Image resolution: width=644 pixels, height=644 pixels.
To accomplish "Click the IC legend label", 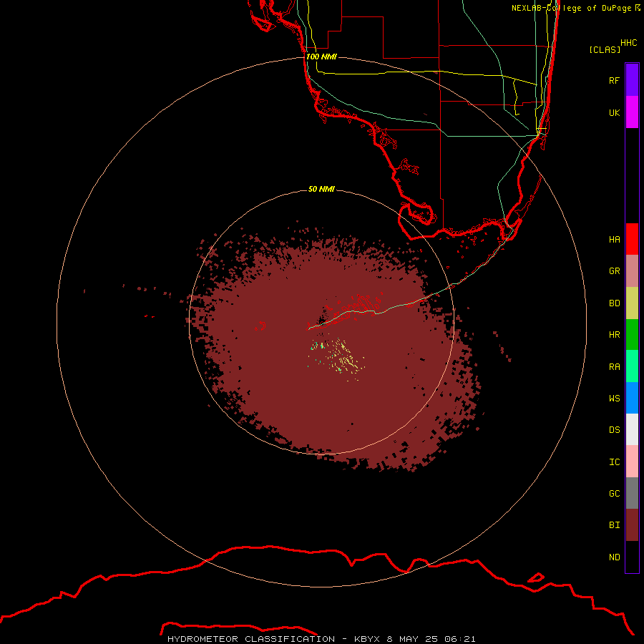I will [614, 462].
